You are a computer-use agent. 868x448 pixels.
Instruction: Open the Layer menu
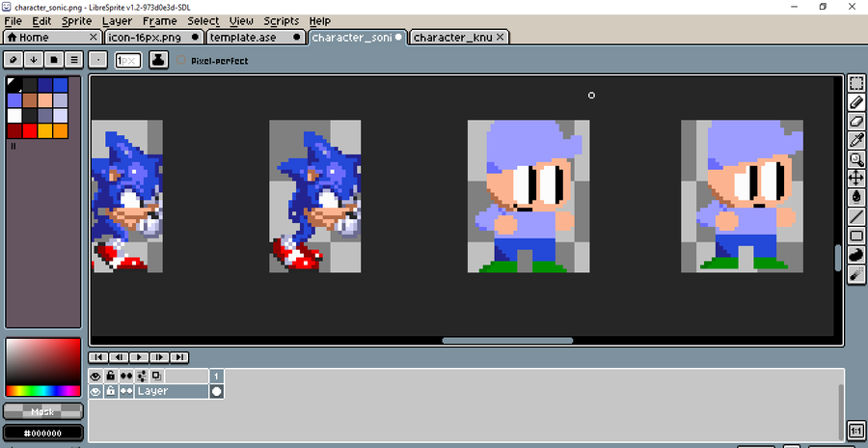118,21
